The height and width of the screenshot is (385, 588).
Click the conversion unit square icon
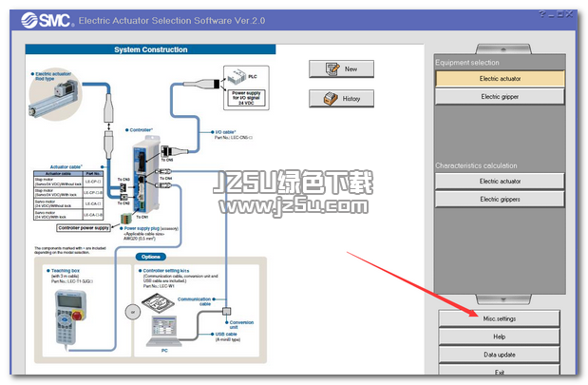pyautogui.click(x=226, y=311)
